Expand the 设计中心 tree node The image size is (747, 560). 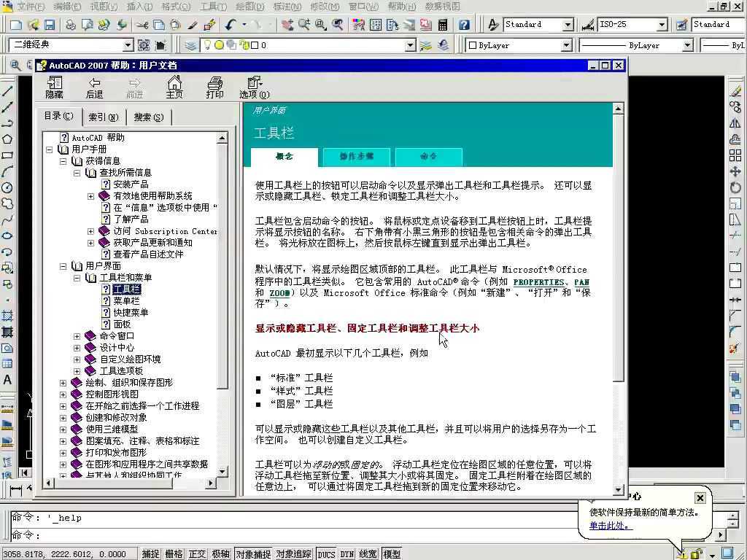[77, 348]
